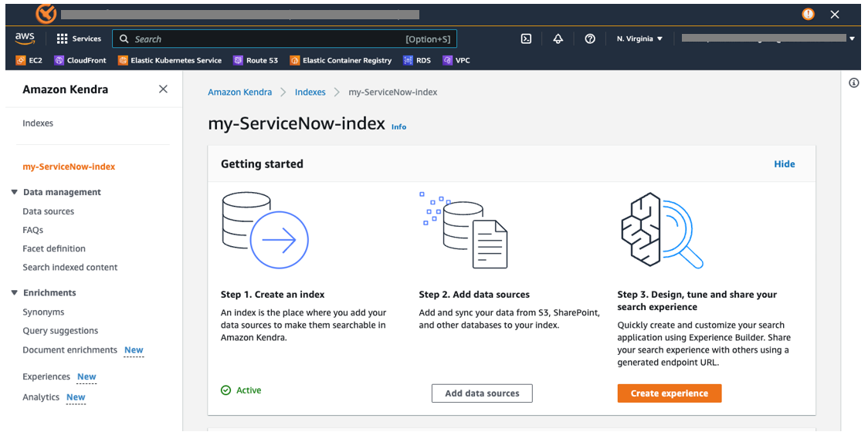Collapse the Data management section

(x=15, y=192)
